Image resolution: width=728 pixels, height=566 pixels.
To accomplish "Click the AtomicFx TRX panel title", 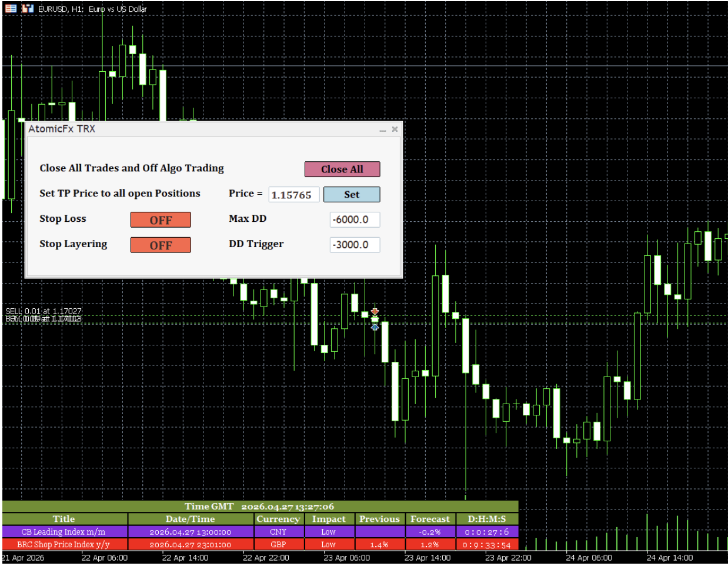I will tap(62, 129).
